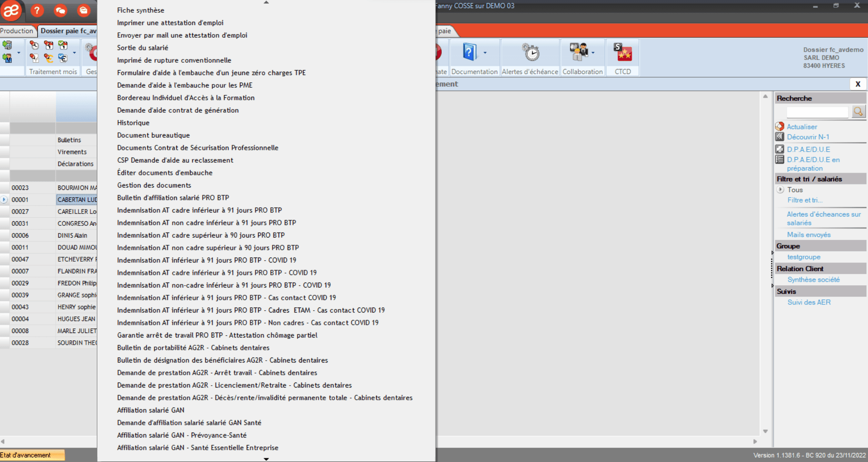
Task: Click the D.P.A.E/D.U.E en préparation list icon
Action: [x=780, y=159]
